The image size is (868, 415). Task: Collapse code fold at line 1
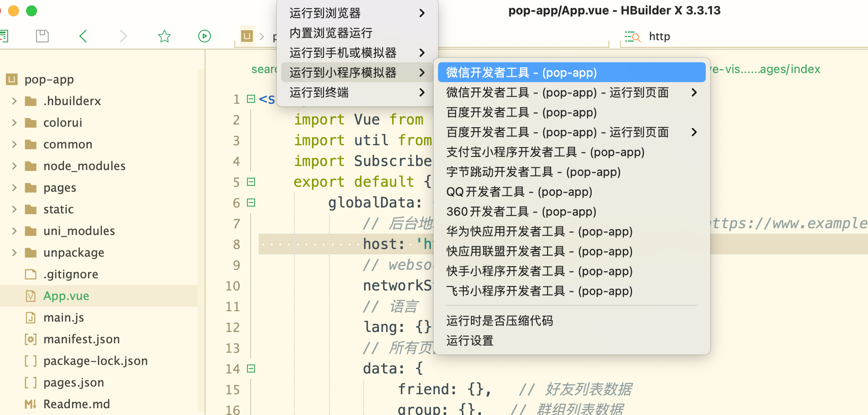click(251, 99)
